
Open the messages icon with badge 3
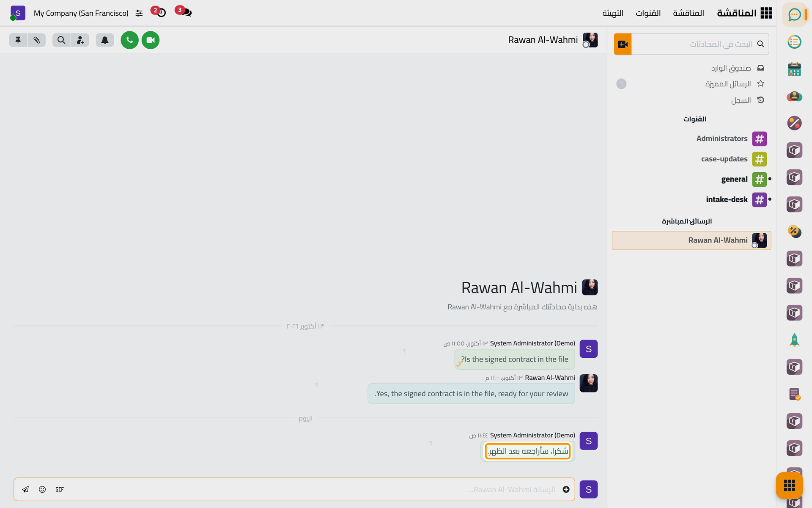[x=184, y=12]
